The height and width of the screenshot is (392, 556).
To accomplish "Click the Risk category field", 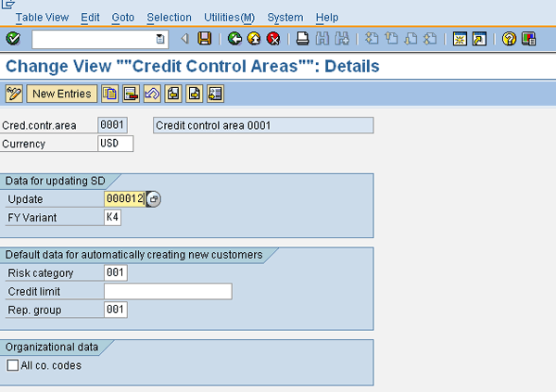I will coord(116,272).
